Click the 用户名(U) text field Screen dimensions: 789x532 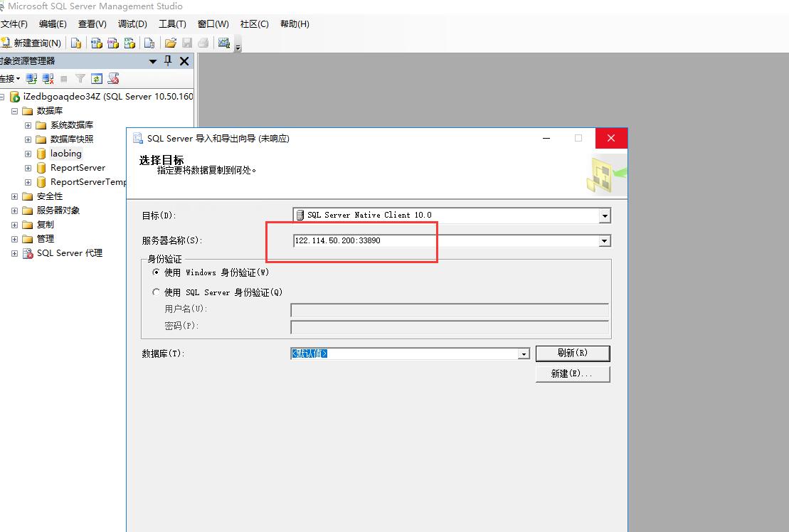(x=450, y=310)
